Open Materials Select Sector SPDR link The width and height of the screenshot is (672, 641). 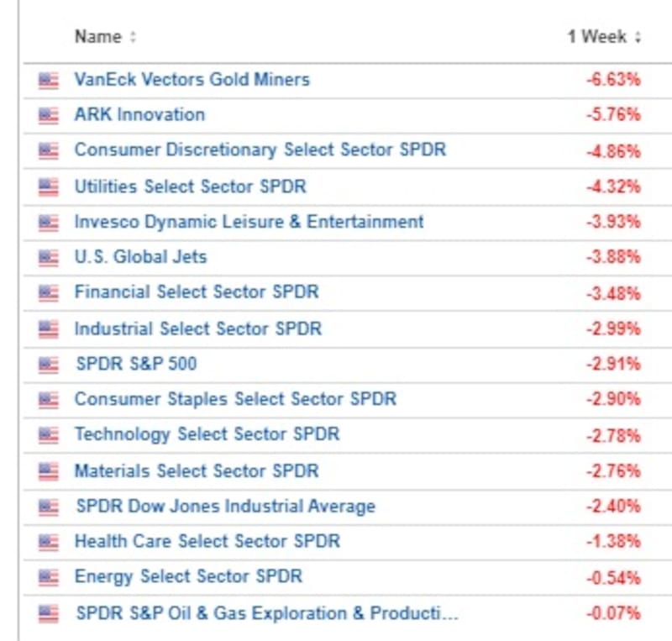197,470
